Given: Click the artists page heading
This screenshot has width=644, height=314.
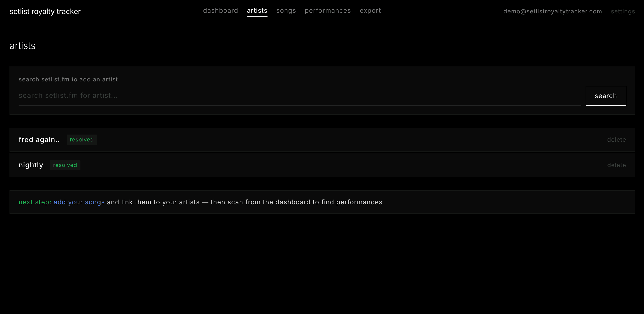Looking at the screenshot, I should click(22, 46).
